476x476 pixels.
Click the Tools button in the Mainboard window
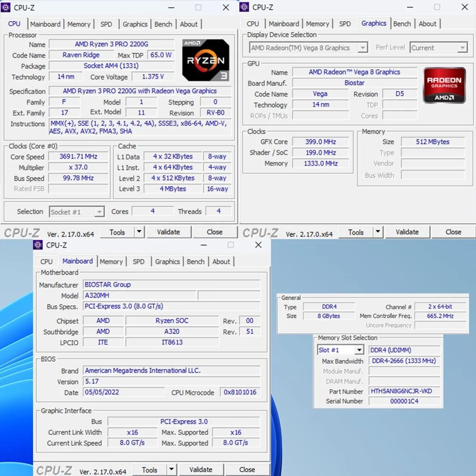coord(149,470)
